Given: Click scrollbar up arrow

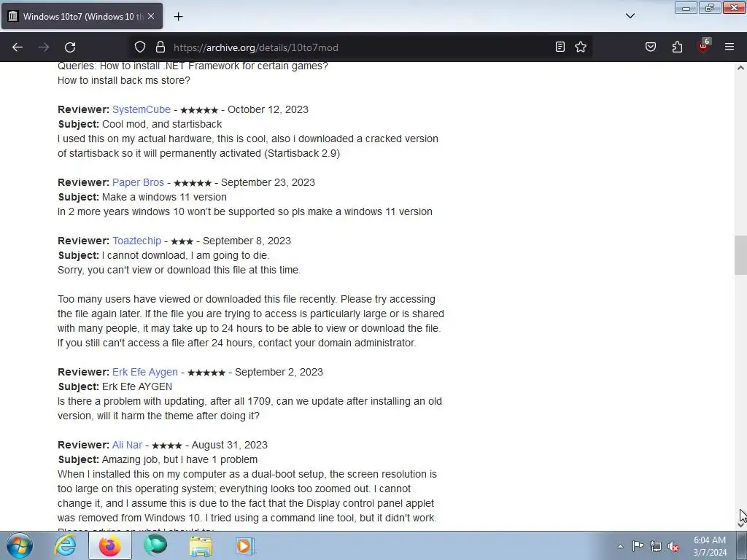Looking at the screenshot, I should coord(740,68).
